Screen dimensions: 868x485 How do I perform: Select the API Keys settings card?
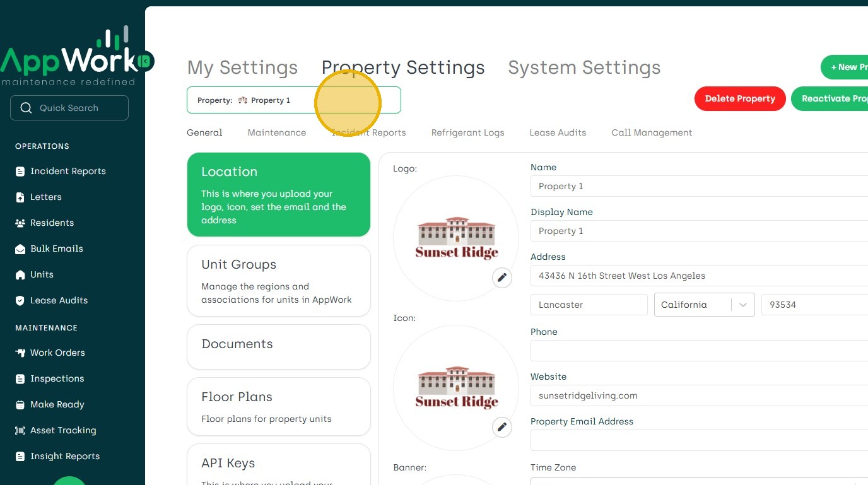click(279, 464)
